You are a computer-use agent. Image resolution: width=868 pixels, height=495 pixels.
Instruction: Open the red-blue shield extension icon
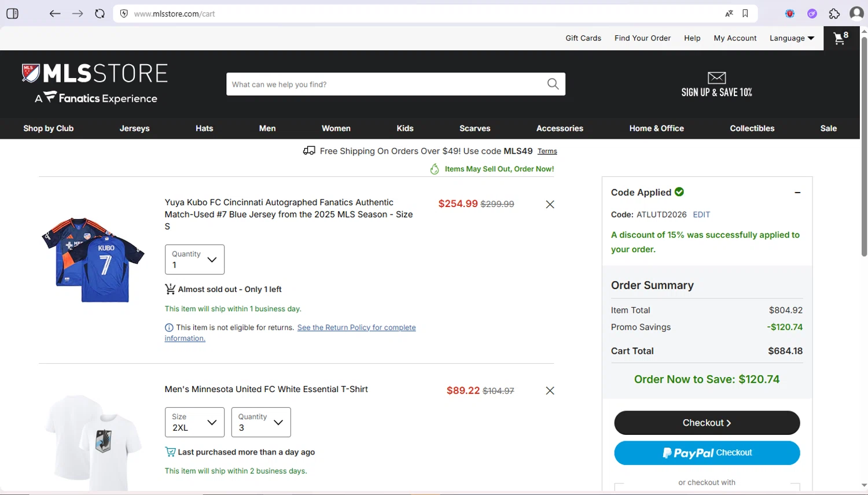pyautogui.click(x=790, y=13)
